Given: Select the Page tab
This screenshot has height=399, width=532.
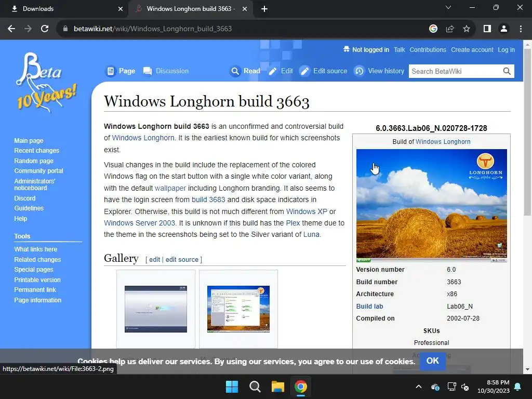Looking at the screenshot, I should [x=121, y=71].
